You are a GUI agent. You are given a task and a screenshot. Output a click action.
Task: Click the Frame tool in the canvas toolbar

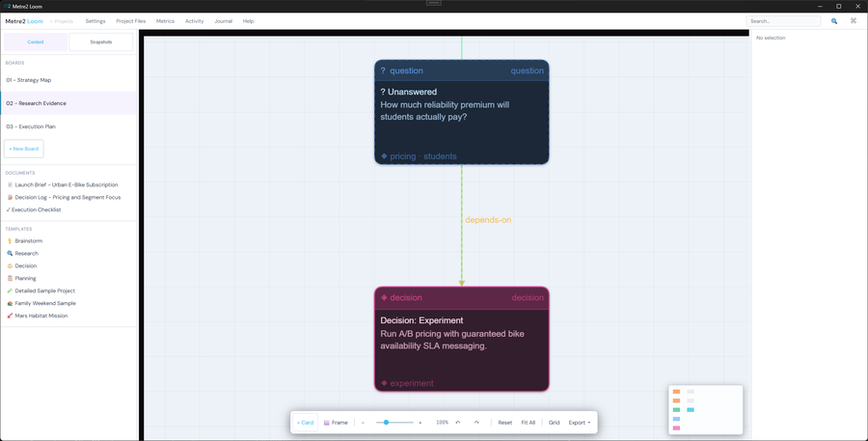[336, 423]
